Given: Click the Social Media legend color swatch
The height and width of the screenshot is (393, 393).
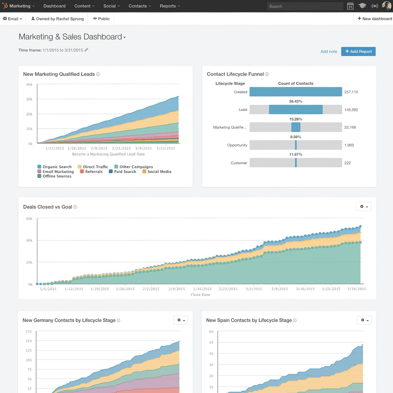Looking at the screenshot, I should pyautogui.click(x=144, y=171).
